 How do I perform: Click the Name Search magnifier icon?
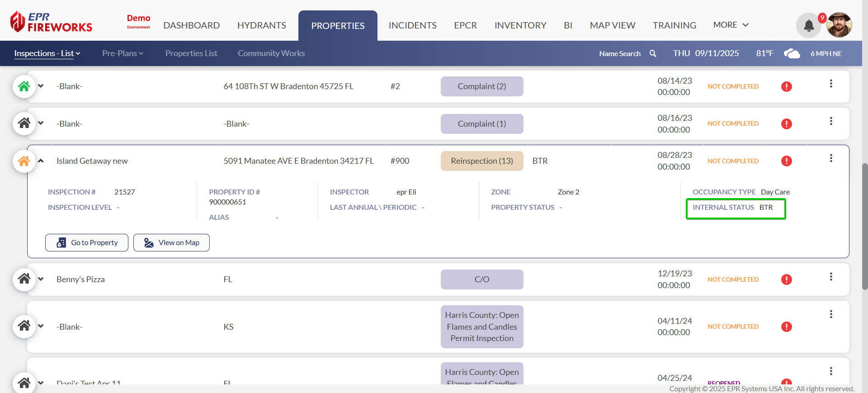[653, 53]
